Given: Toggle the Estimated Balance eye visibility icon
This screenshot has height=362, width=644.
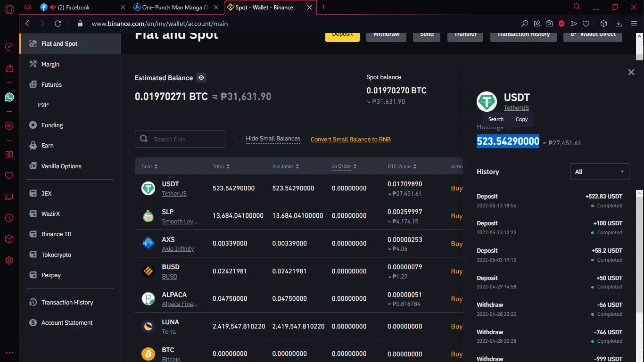Looking at the screenshot, I should tap(201, 78).
